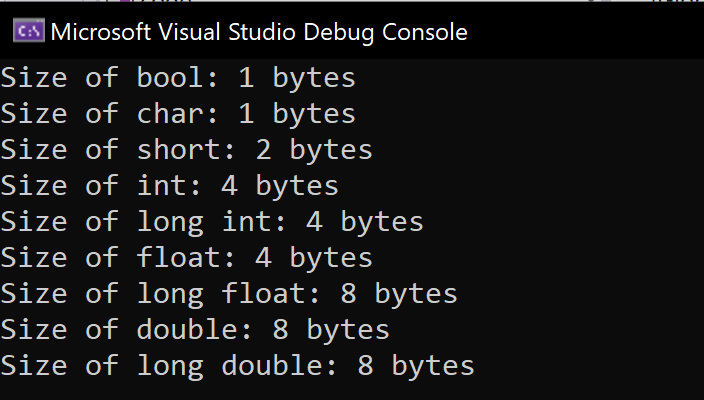
Task: Click the 'Size of bool: 1 bytes' line
Action: click(178, 78)
